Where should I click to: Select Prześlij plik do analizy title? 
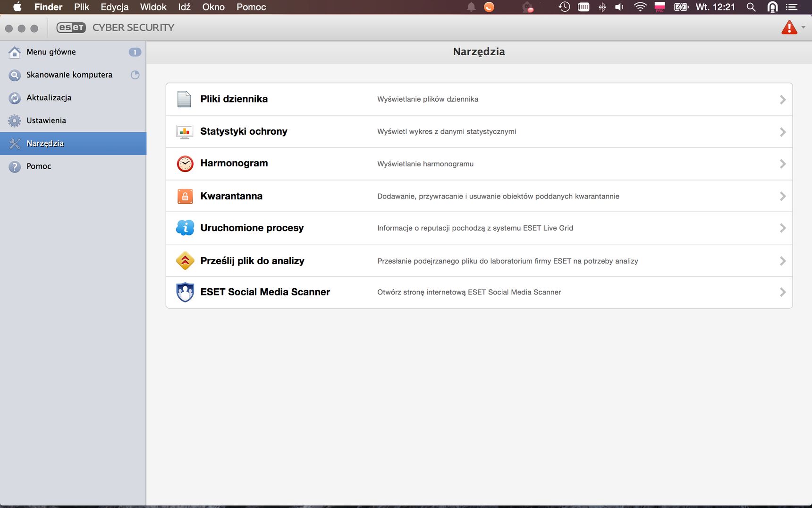[x=252, y=261]
